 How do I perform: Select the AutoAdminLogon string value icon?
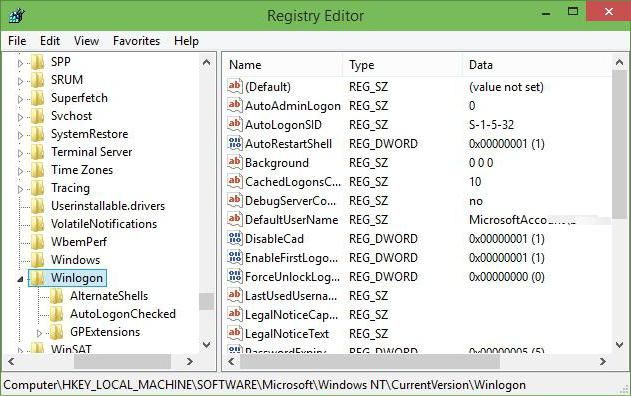pyautogui.click(x=235, y=105)
